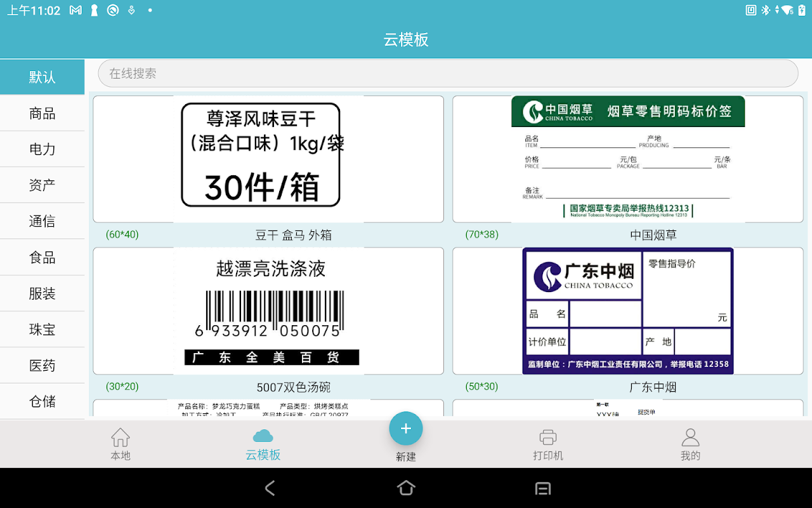Screen dimensions: 812x508
Task: Tap the Android home button
Action: pyautogui.click(x=406, y=488)
